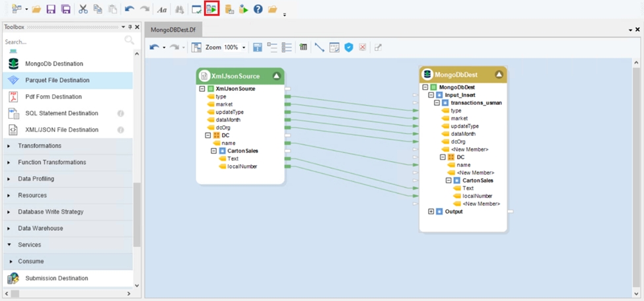Switch to the MongoDBDest.Df tab
Image resolution: width=644 pixels, height=301 pixels.
(x=173, y=30)
